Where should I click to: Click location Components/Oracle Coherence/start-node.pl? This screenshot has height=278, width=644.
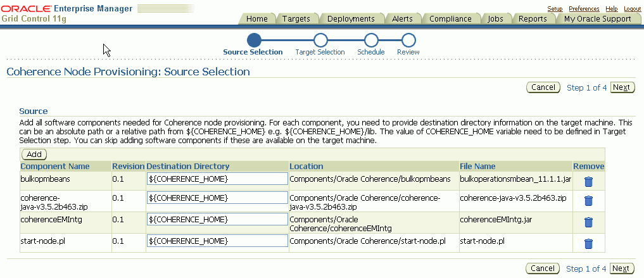[367, 241]
